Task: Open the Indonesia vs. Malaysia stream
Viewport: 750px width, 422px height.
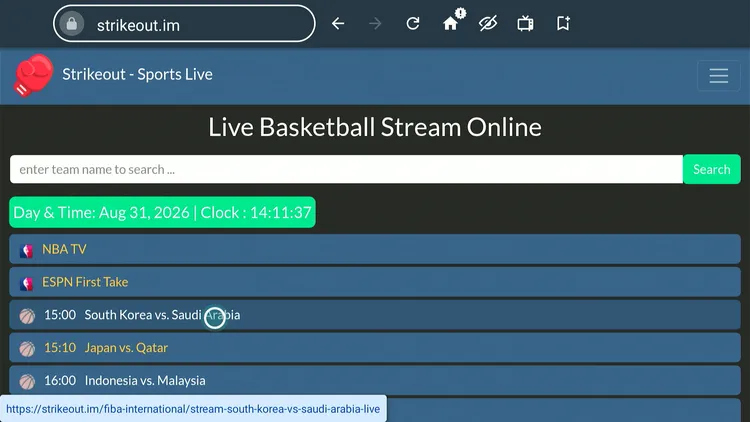Action: click(375, 381)
